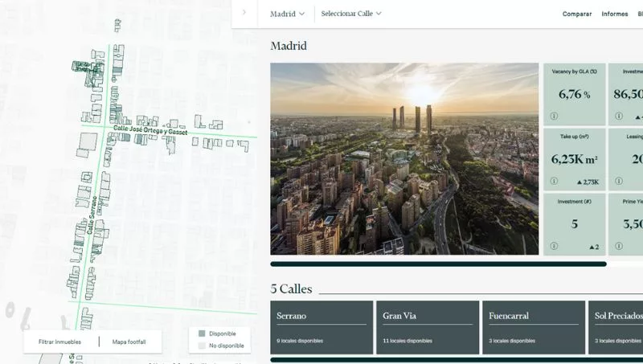Open the Filtrar inmuebles filter
643x364 pixels.
tap(59, 342)
